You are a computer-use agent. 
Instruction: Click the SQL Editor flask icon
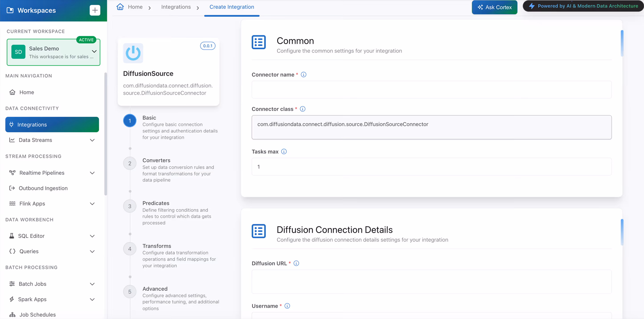(x=12, y=236)
